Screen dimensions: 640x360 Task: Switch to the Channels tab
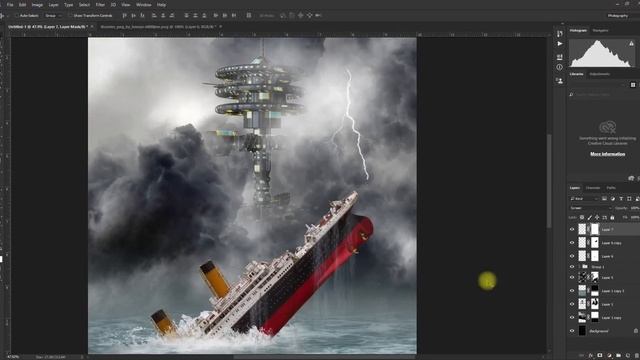[593, 188]
